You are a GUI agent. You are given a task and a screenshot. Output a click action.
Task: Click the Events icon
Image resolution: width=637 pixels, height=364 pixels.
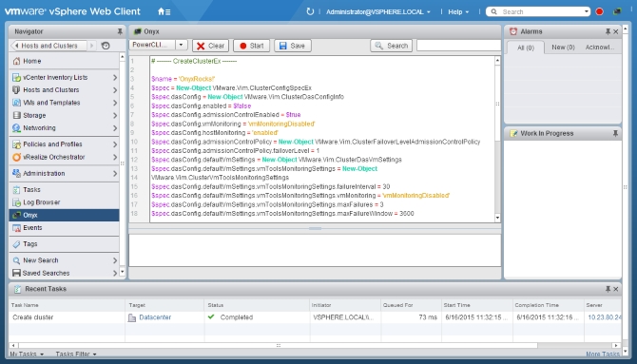[x=16, y=228]
